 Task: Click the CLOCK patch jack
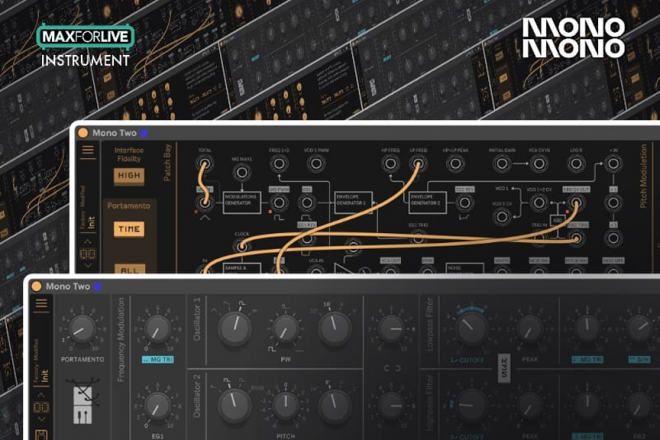tap(242, 247)
